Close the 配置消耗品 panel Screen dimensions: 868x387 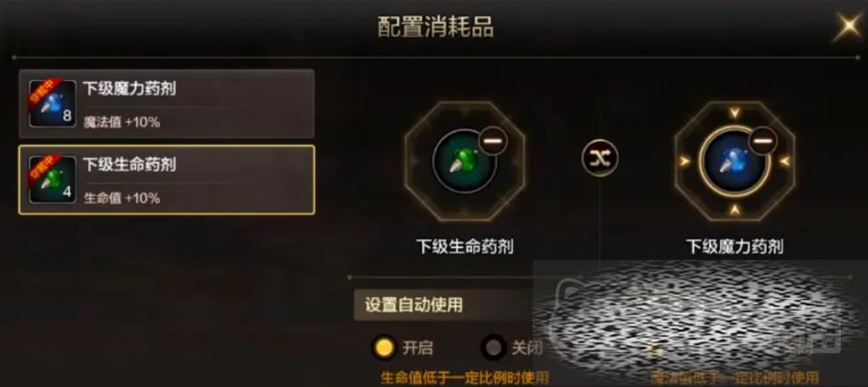click(x=849, y=26)
